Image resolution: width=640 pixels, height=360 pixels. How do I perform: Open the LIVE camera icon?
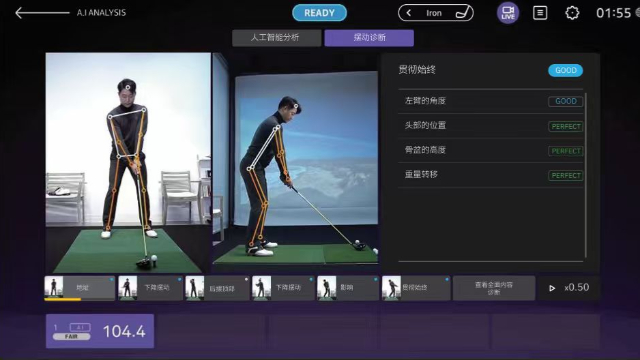pos(508,13)
